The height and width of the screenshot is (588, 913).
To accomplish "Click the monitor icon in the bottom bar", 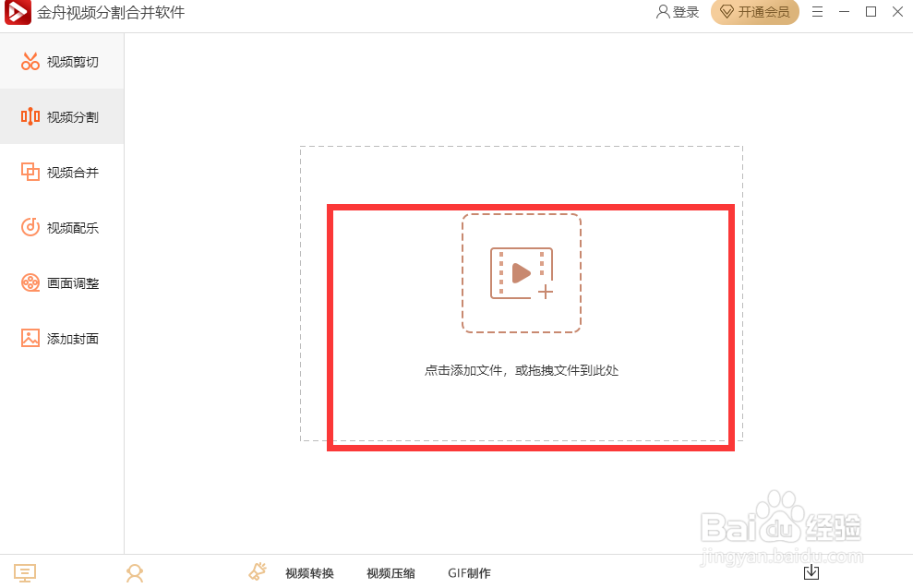I will 25,573.
